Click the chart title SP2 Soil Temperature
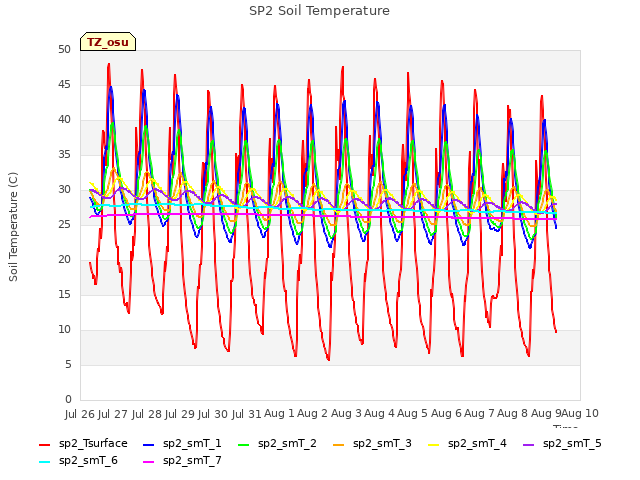The image size is (640, 480). pos(319,11)
